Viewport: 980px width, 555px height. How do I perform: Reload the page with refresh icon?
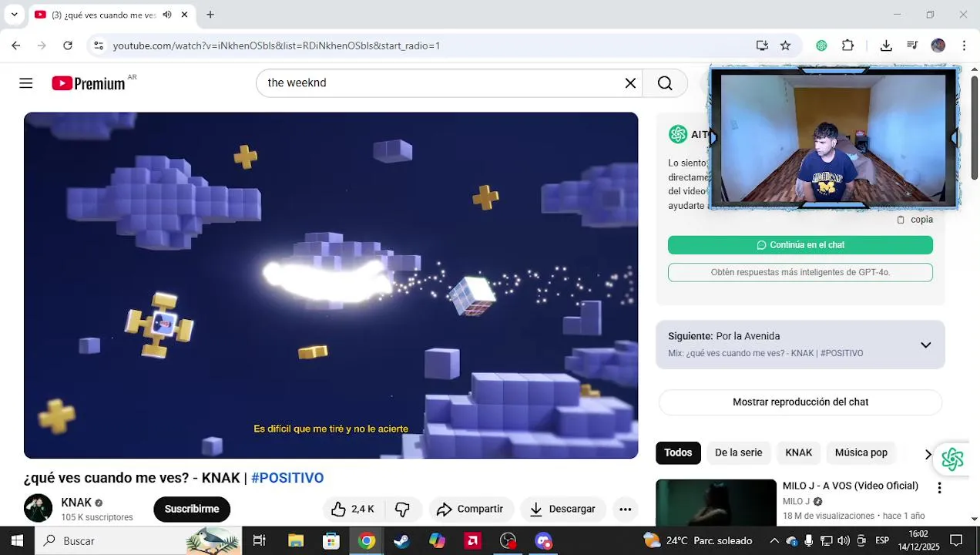68,45
